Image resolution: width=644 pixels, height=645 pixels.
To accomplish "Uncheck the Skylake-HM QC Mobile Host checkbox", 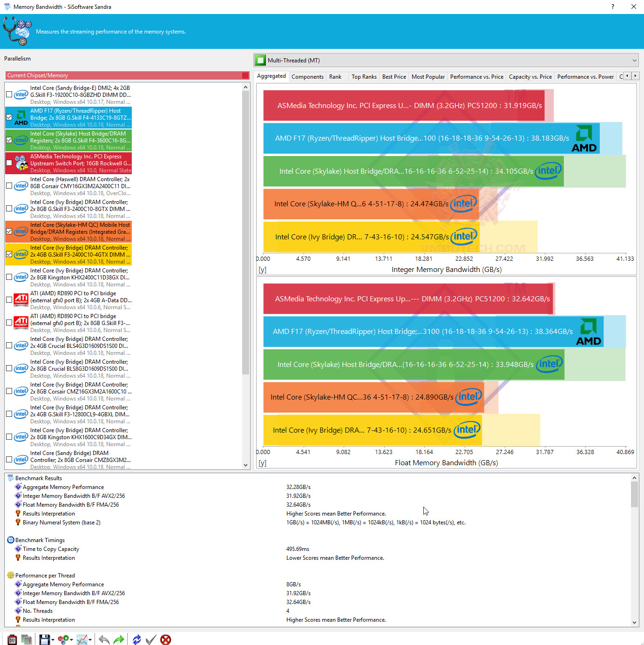I will pyautogui.click(x=9, y=231).
